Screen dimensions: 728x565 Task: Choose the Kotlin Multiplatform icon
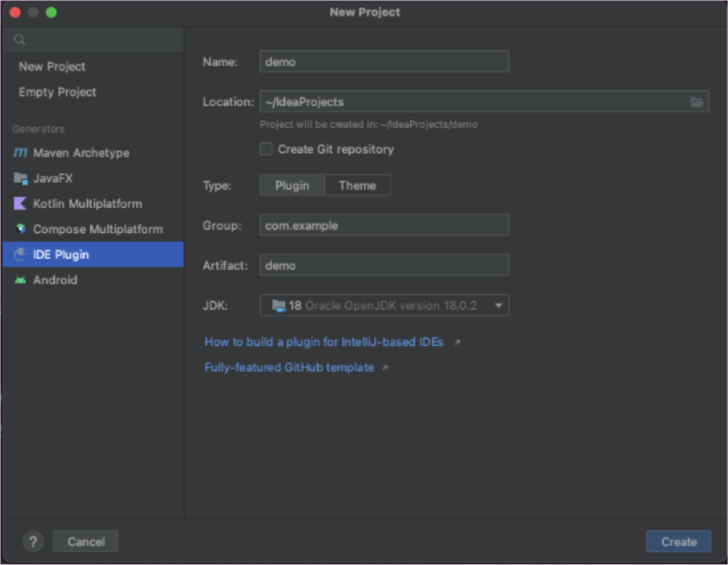21,204
